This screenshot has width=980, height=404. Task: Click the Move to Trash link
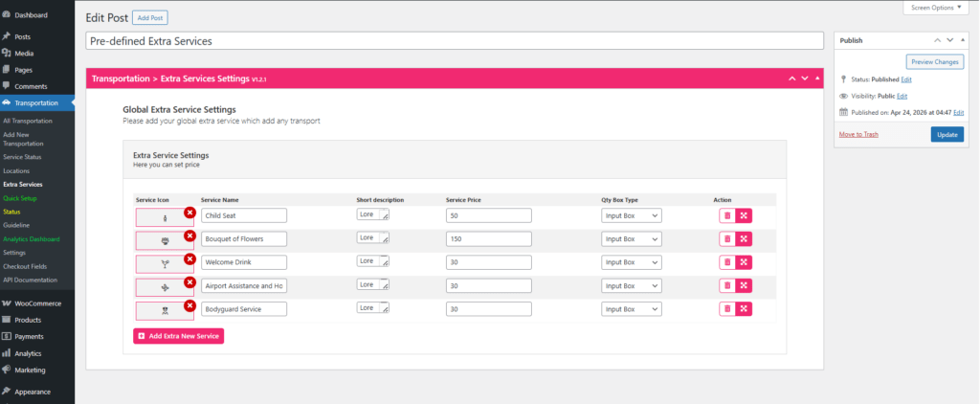[x=858, y=134]
